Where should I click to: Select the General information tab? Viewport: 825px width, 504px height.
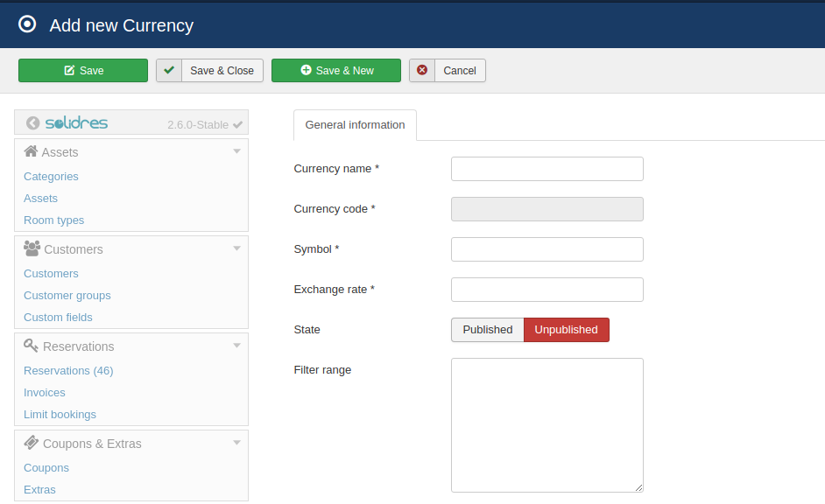pos(355,125)
